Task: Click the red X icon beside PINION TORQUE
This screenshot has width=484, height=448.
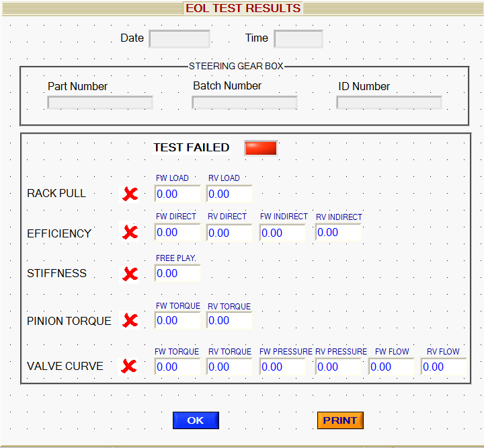Action: click(130, 320)
